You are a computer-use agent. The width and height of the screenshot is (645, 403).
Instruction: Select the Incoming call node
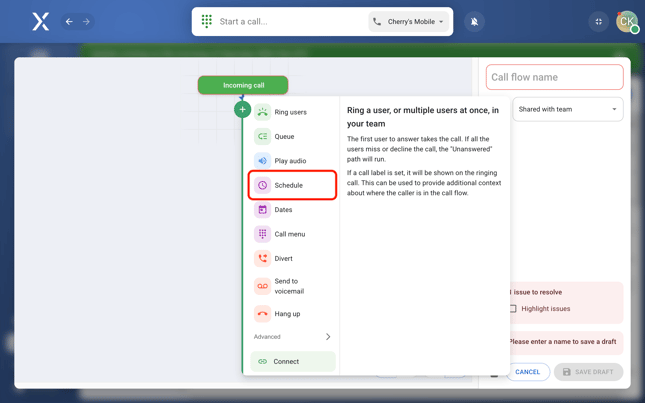[x=243, y=85]
